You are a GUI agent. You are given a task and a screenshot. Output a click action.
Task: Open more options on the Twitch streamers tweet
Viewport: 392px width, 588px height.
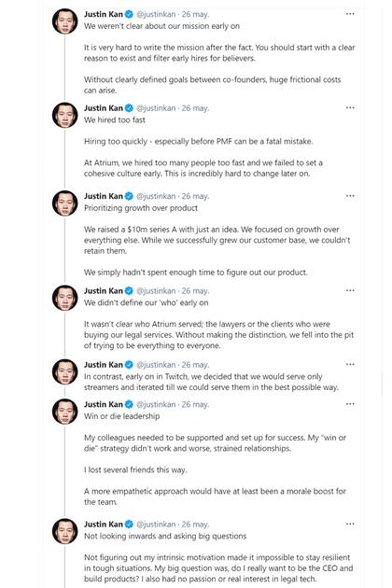pyautogui.click(x=350, y=364)
